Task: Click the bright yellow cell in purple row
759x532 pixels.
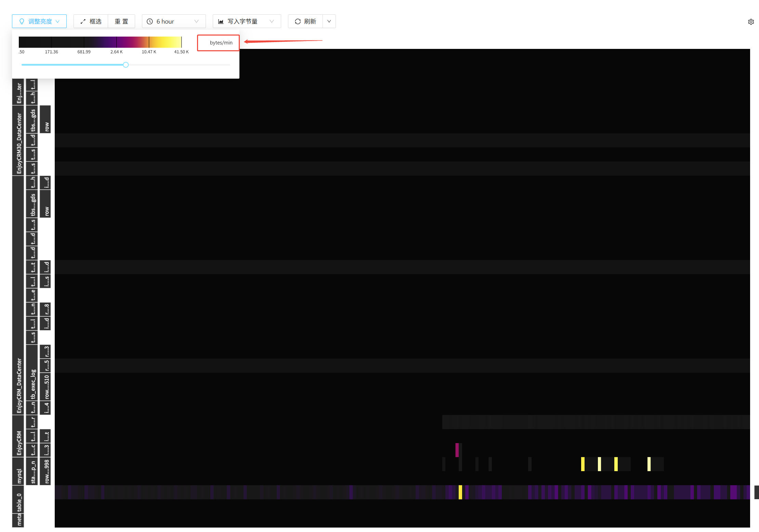Action: [460, 492]
